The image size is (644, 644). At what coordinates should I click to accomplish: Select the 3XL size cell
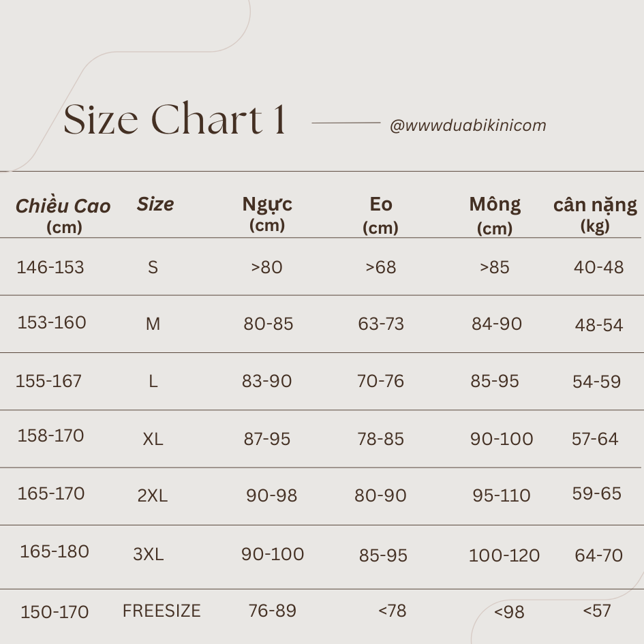[x=149, y=555]
